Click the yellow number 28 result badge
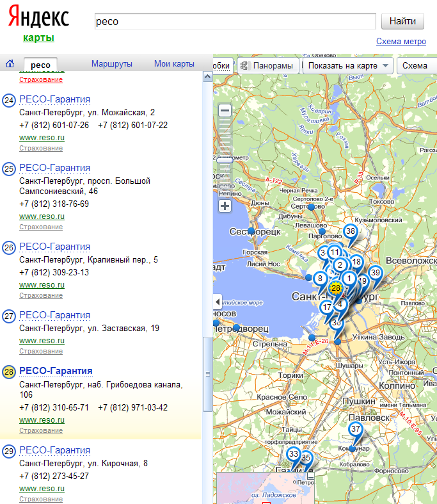Image resolution: width=437 pixels, height=504 pixels. (9, 372)
